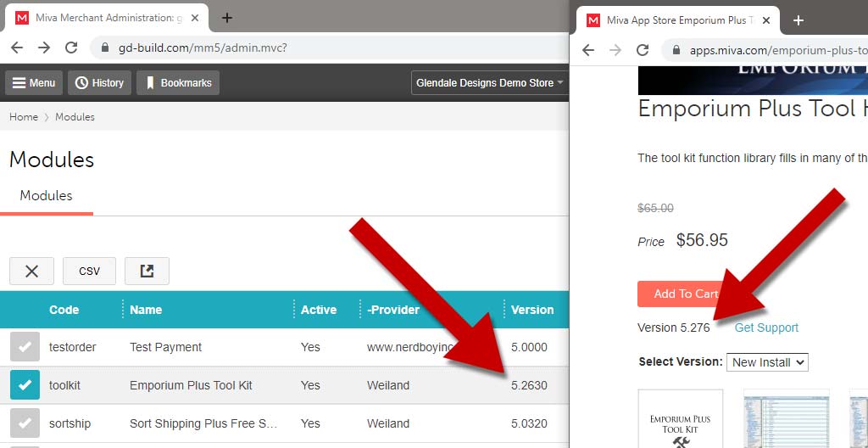
Task: Sort table by Version column
Action: [x=532, y=310]
